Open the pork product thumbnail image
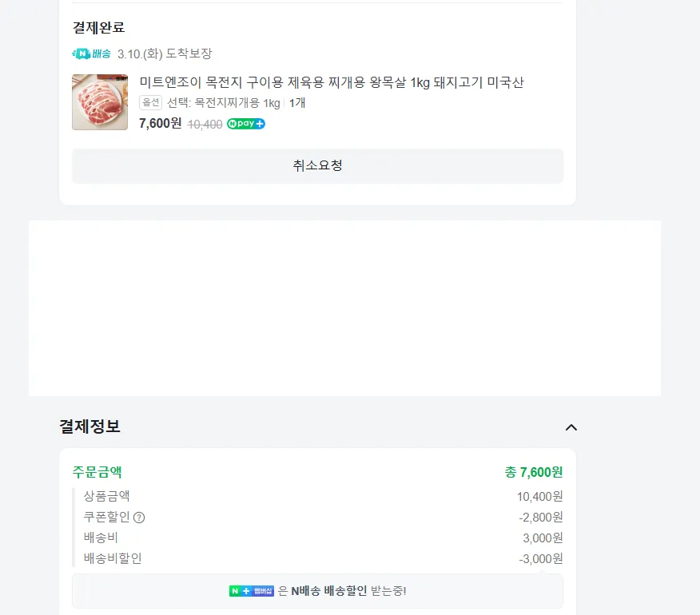700x615 pixels. 100,102
